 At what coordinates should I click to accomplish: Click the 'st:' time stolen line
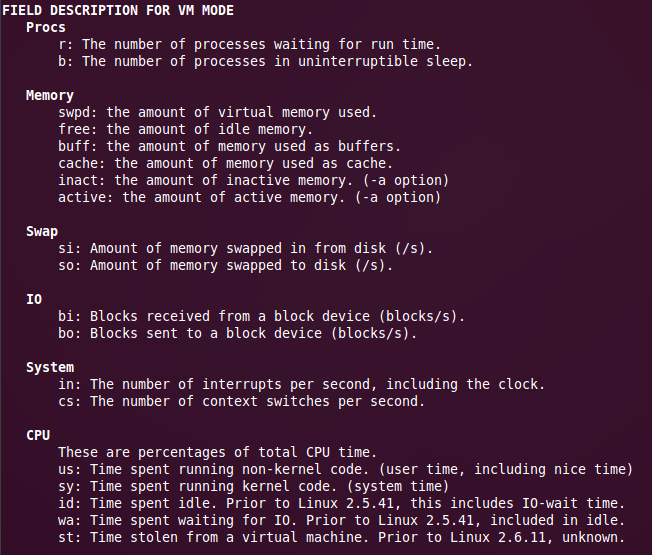341,537
